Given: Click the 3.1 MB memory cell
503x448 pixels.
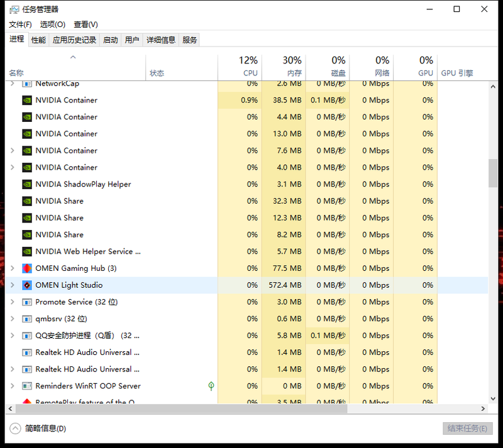Looking at the screenshot, I should pyautogui.click(x=284, y=184).
